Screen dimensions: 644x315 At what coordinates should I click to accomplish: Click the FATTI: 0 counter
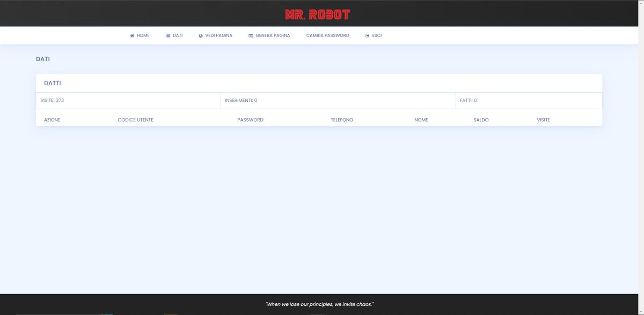point(468,100)
